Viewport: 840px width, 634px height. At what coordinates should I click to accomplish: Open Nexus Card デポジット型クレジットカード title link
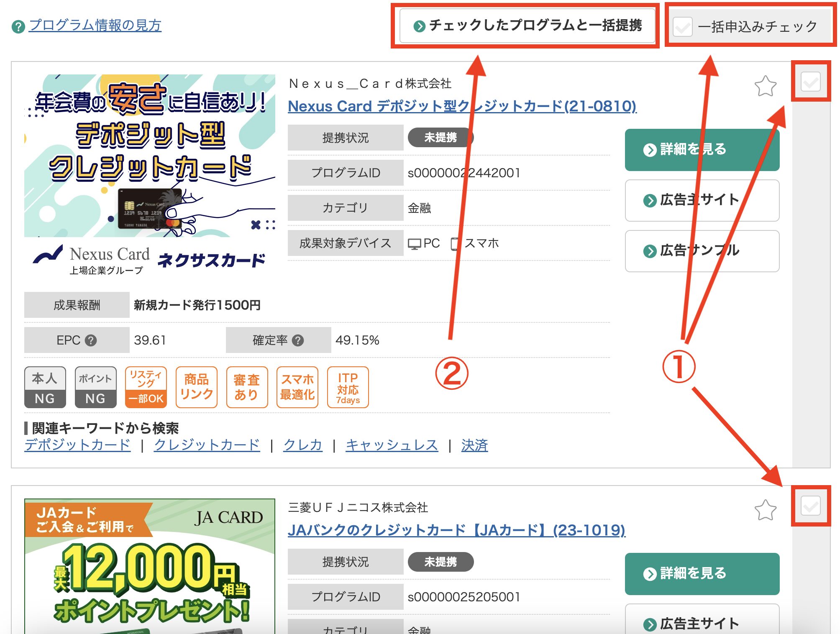coord(462,106)
